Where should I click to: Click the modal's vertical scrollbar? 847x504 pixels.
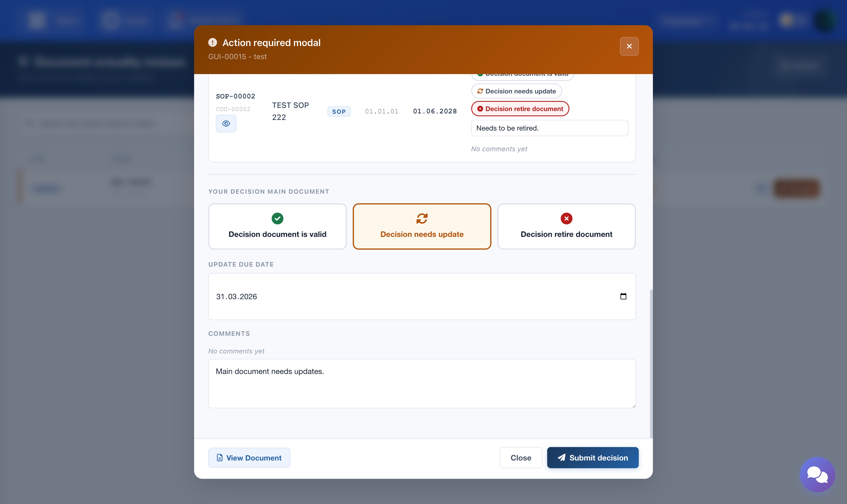651,363
